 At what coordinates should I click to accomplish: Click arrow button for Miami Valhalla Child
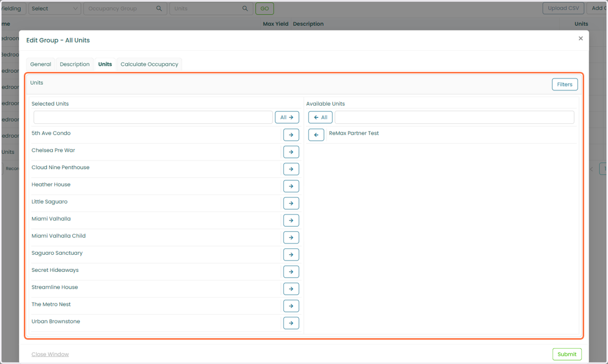pyautogui.click(x=291, y=237)
